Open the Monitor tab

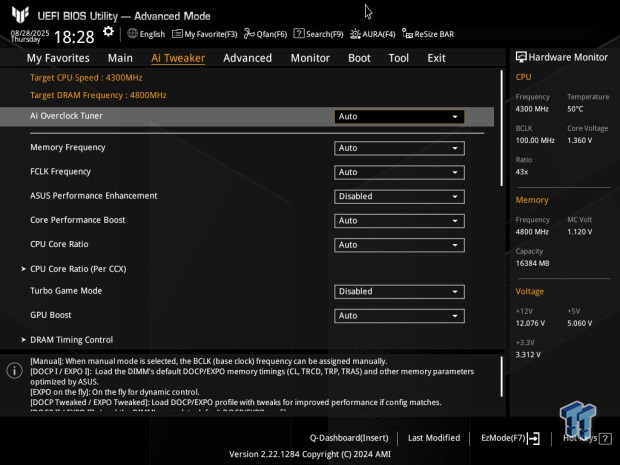(310, 58)
